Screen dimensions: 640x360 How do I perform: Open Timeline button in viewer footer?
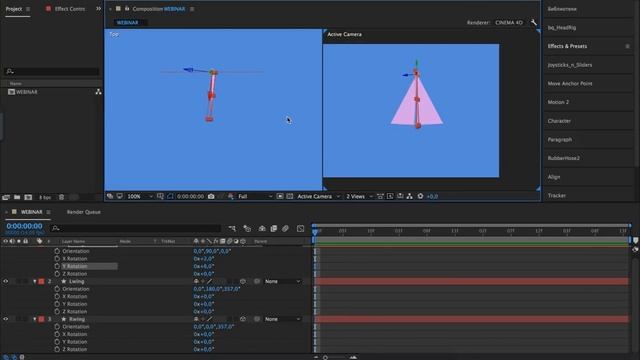(400, 196)
